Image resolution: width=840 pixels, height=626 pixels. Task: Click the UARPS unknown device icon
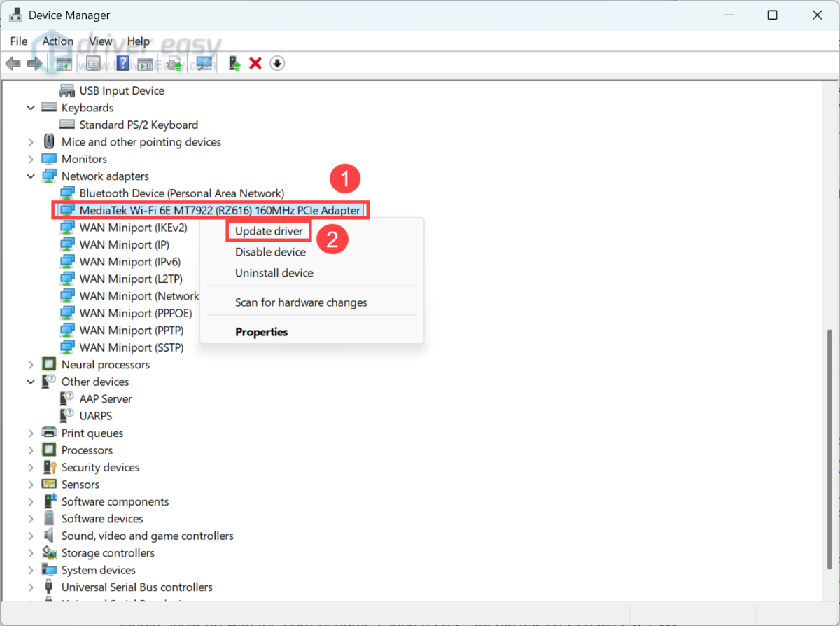(x=67, y=416)
